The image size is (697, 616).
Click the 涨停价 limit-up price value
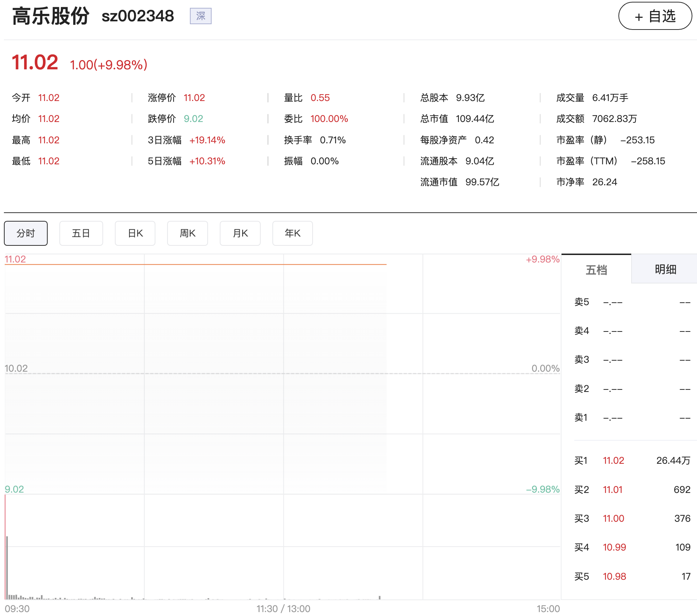pos(194,98)
